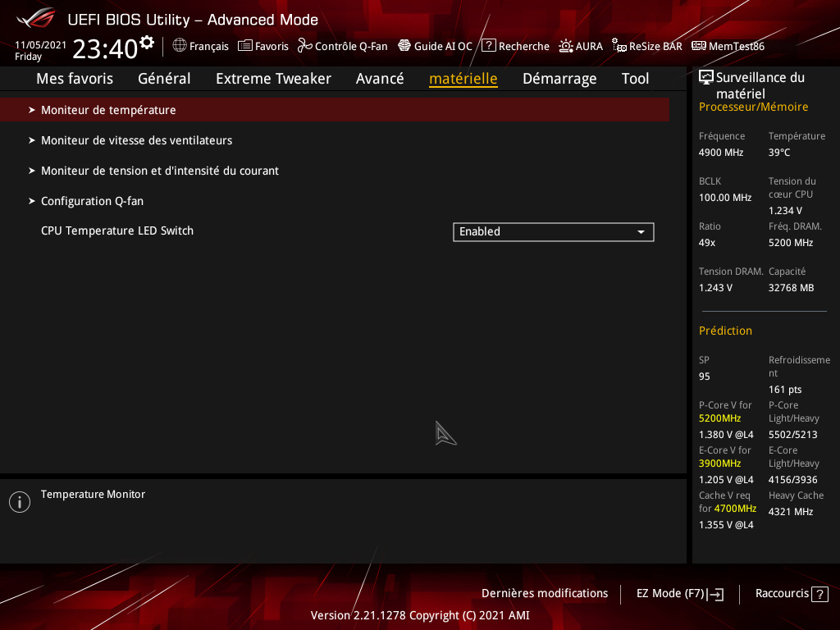840x630 pixels.
Task: Click the yellow 5200MHz P-Core value
Action: pyautogui.click(x=720, y=418)
